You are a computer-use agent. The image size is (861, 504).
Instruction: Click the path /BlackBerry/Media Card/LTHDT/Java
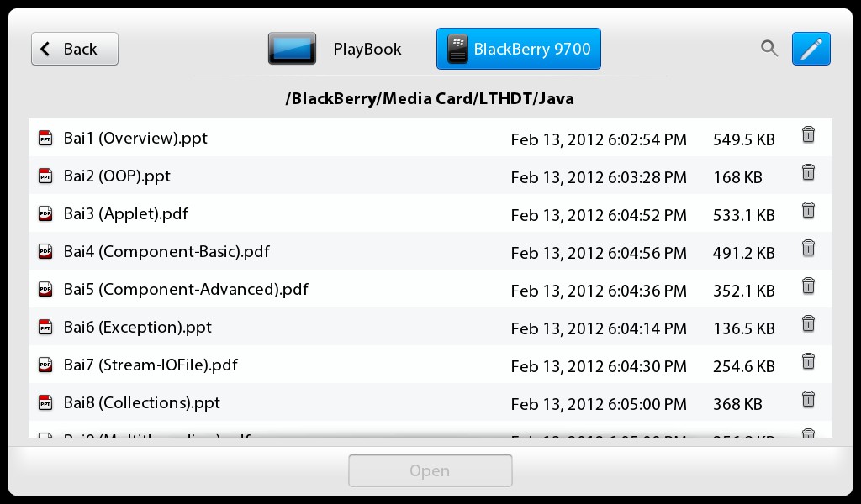(x=430, y=99)
